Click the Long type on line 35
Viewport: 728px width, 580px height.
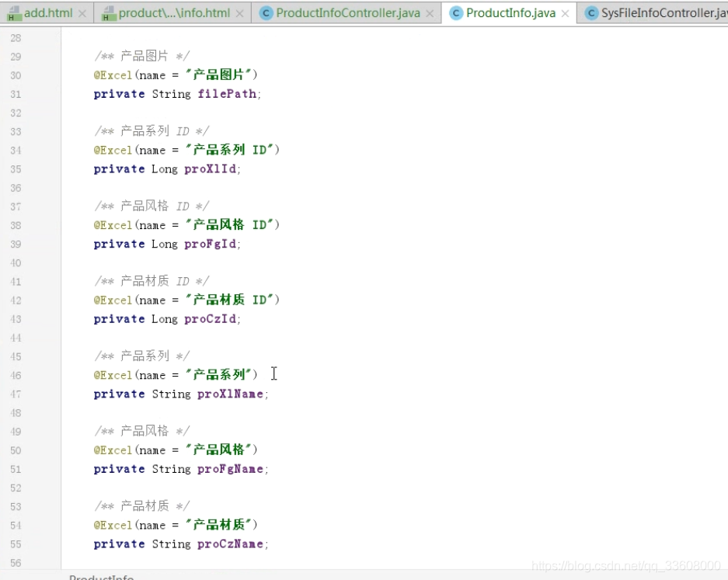pos(165,169)
